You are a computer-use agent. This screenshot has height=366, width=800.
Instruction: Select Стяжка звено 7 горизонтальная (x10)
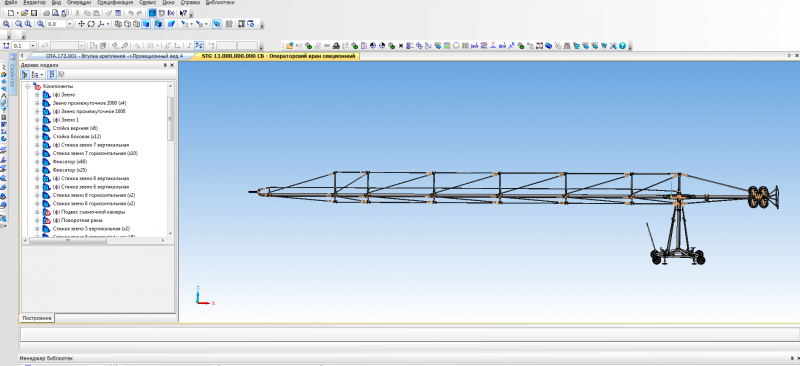coord(95,153)
